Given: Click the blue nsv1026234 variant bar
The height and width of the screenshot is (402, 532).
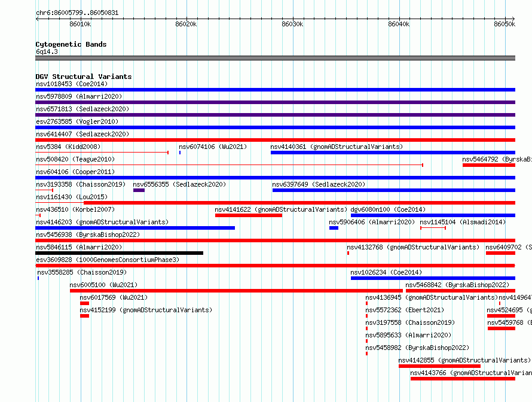Looking at the screenshot, I should click(433, 278).
